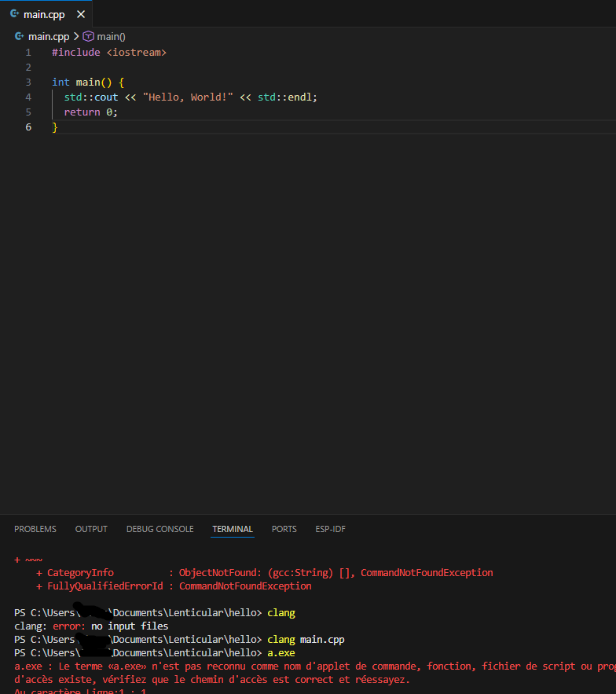Place cursor in the "Hello, World!" string
This screenshot has height=694, width=616.
click(x=188, y=97)
